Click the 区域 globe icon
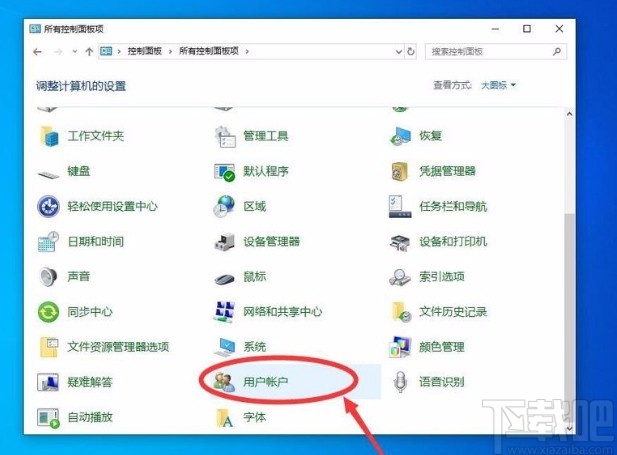This screenshot has width=617, height=455. [225, 206]
